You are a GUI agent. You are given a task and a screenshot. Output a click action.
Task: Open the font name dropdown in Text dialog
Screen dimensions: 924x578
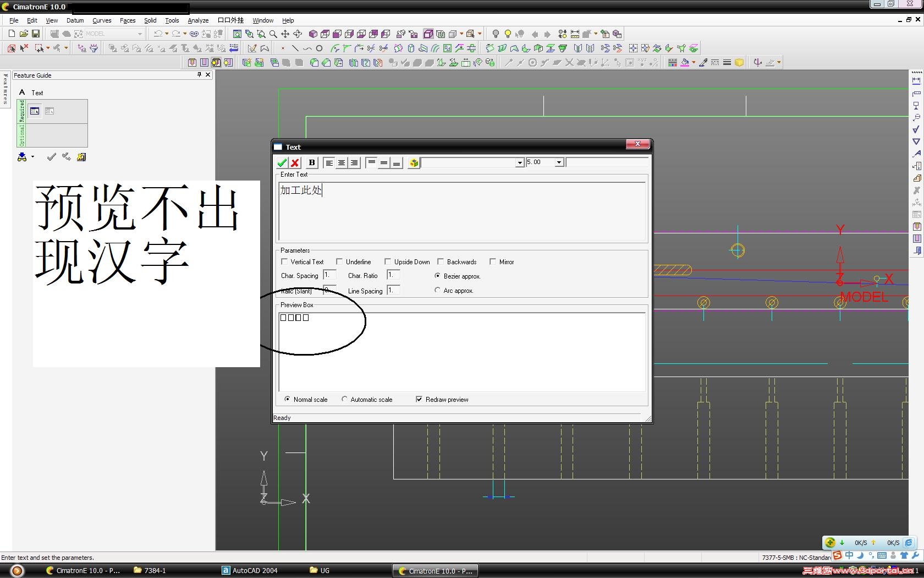tap(519, 162)
